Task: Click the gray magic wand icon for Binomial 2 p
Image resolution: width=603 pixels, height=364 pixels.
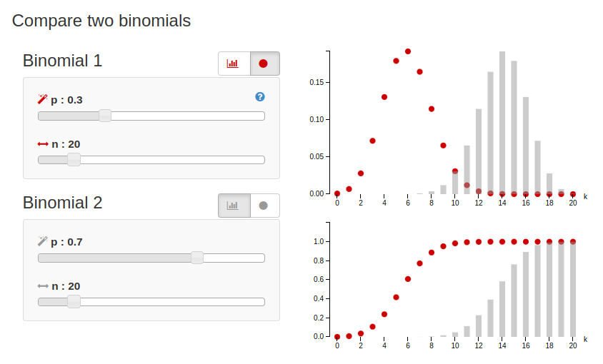Action: click(x=42, y=241)
